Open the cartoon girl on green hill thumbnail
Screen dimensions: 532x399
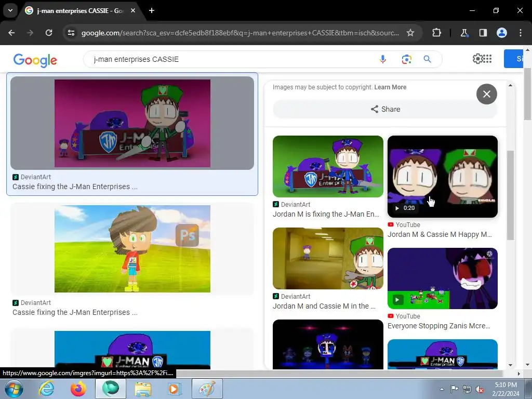(132, 249)
